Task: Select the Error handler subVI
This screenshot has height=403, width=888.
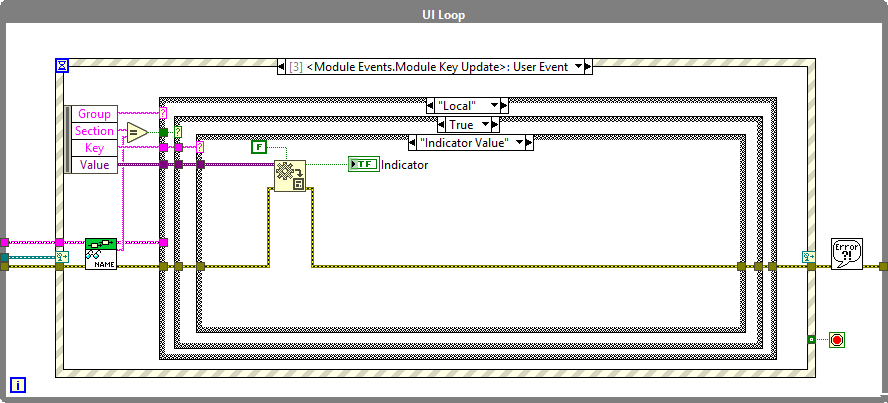Action: coord(847,254)
